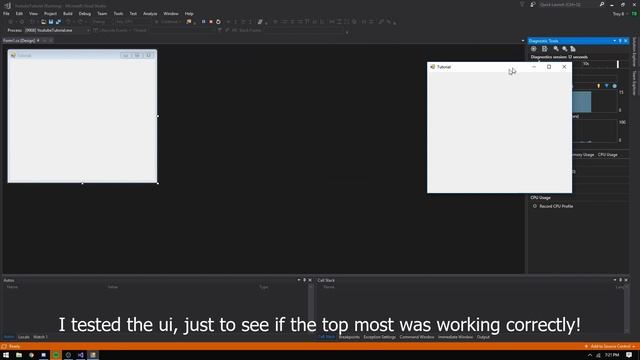Click the Open File toolbar icon
640x360 pixels.
[43, 22]
